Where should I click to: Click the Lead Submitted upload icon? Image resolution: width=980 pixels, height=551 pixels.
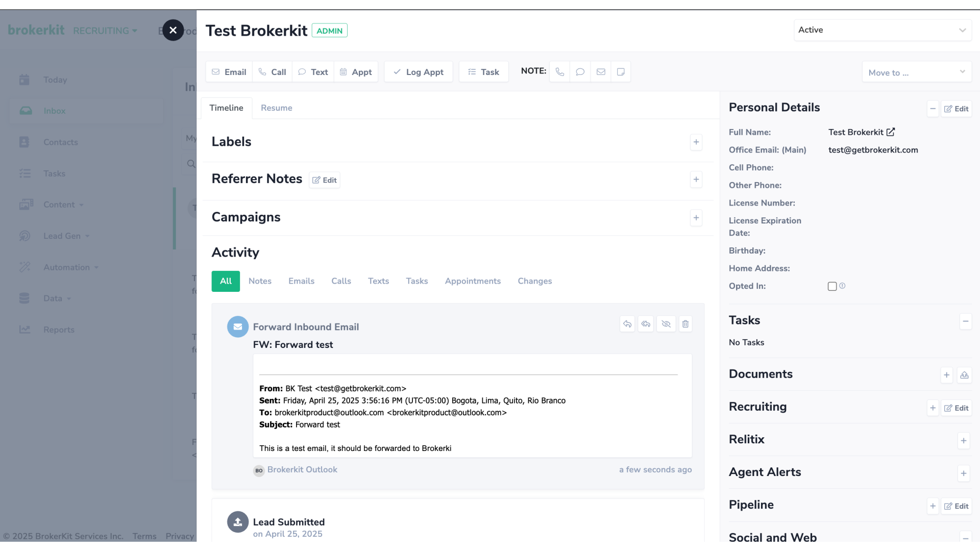(238, 522)
